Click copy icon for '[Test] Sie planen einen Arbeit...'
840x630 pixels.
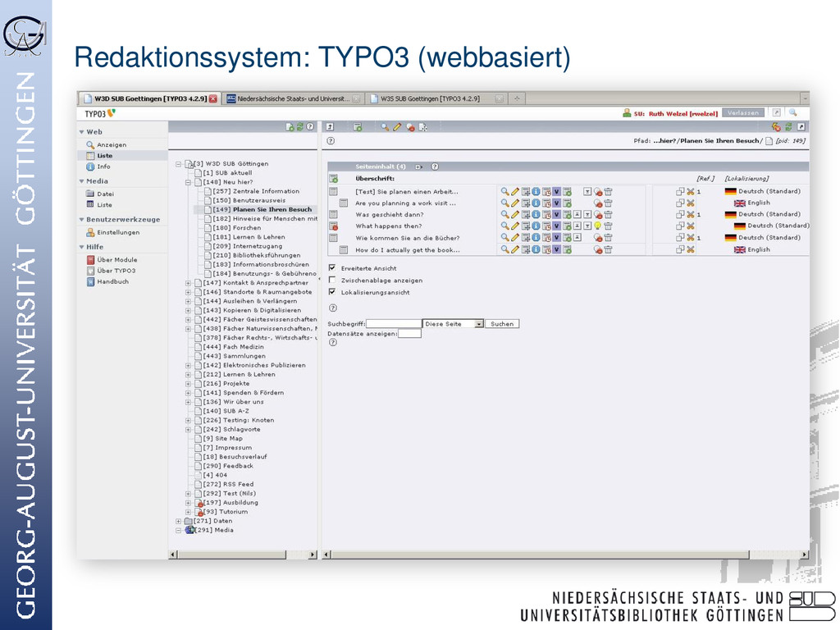pos(680,191)
